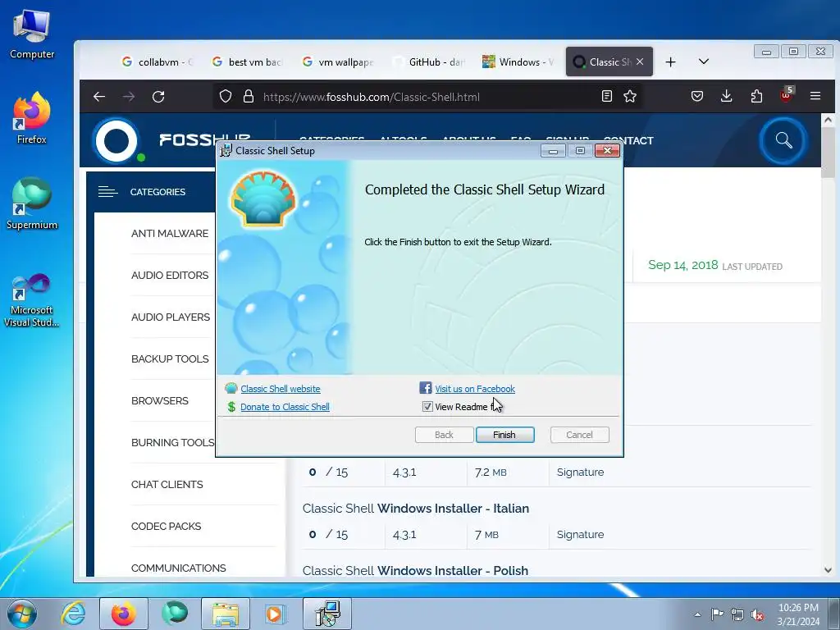This screenshot has width=840, height=630.
Task: Close the Classic Shell browser tab
Action: [640, 62]
